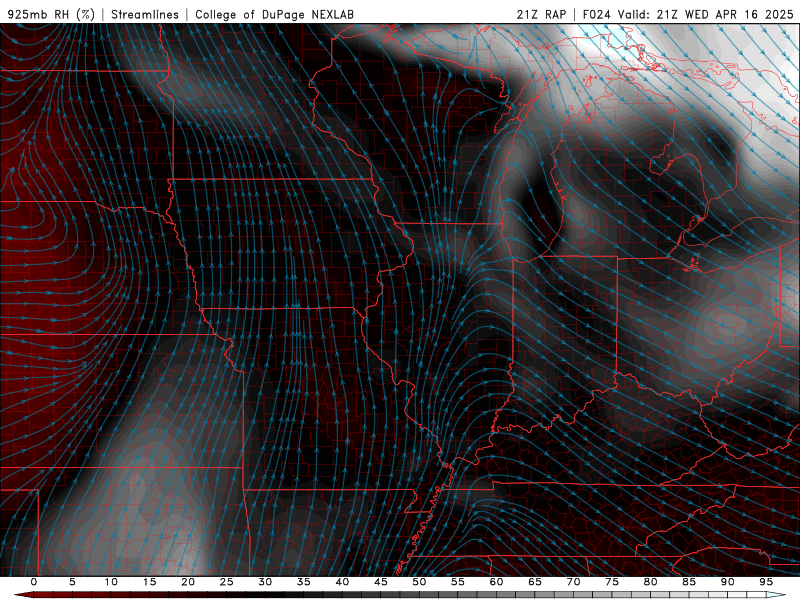
Task: Click the "20" label on color scale
Action: click(x=188, y=582)
